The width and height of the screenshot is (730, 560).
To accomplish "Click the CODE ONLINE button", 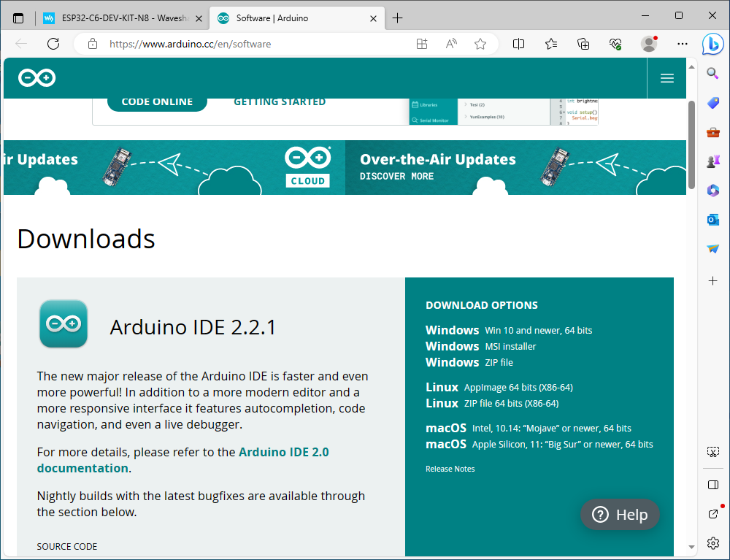I will pyautogui.click(x=158, y=102).
